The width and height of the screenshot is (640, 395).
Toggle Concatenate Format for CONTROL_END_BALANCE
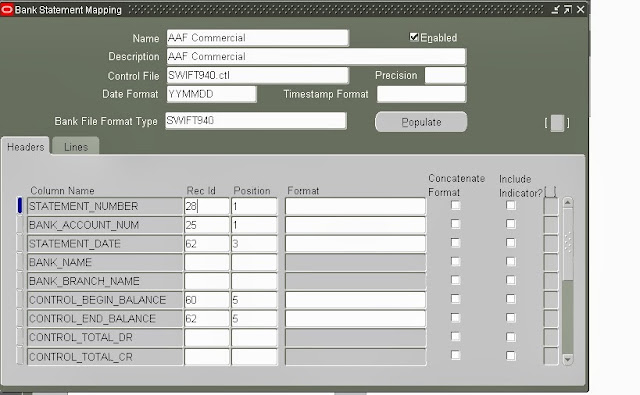point(456,317)
